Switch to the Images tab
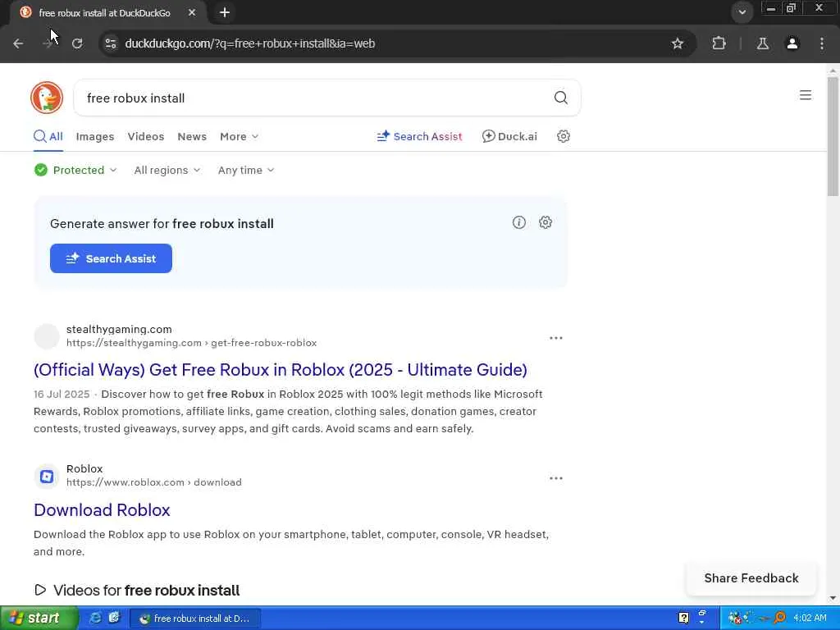The image size is (840, 630). (95, 136)
